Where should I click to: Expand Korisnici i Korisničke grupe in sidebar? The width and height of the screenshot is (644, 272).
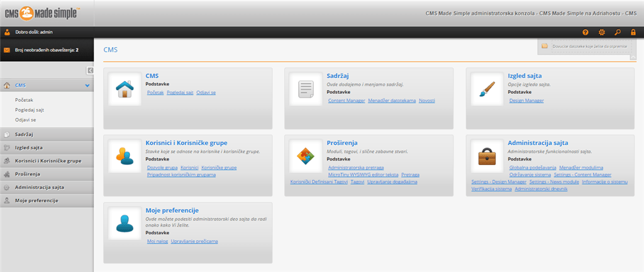tap(47, 161)
